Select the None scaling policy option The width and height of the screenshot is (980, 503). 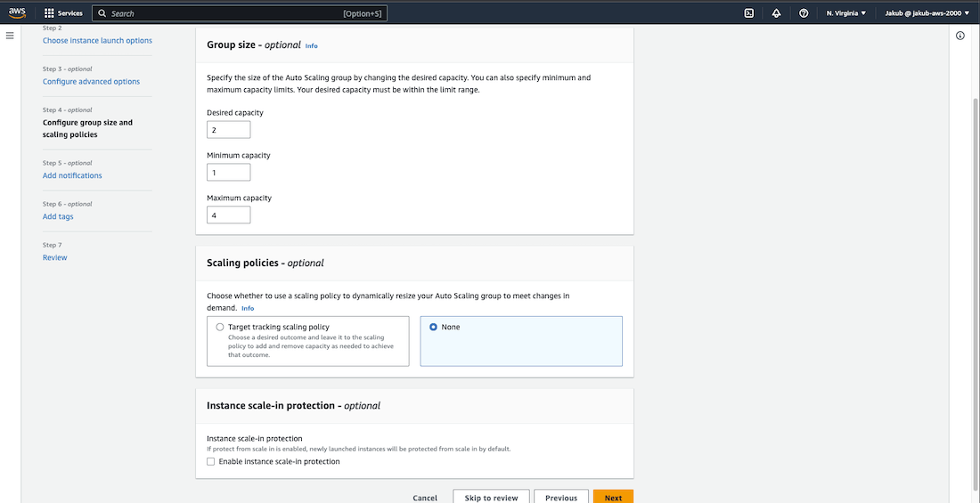coord(434,328)
